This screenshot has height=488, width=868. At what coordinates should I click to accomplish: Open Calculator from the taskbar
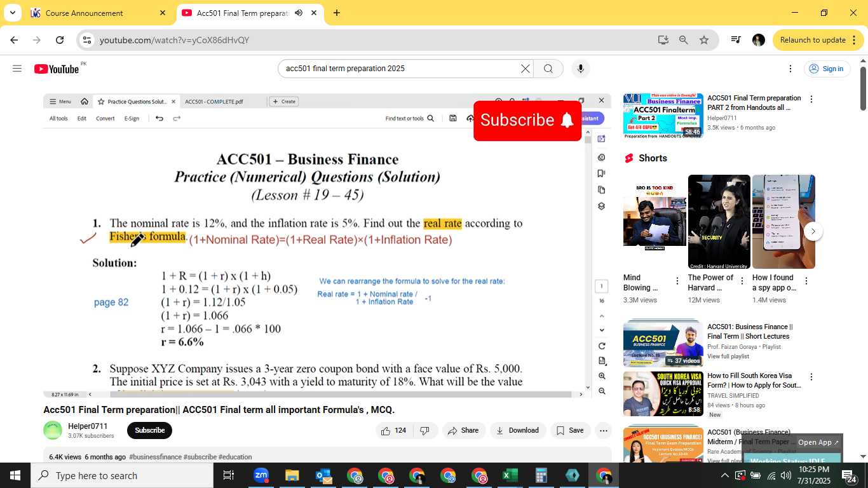coord(541,475)
